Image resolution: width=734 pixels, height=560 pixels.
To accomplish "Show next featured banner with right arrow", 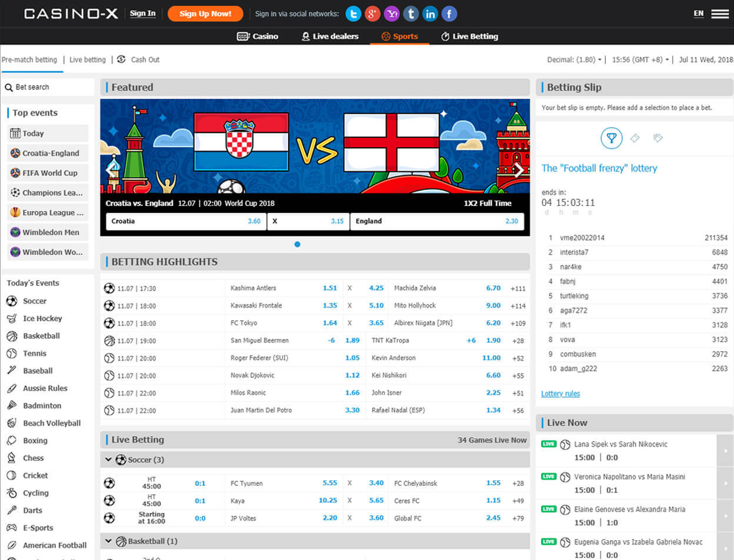I will (518, 170).
